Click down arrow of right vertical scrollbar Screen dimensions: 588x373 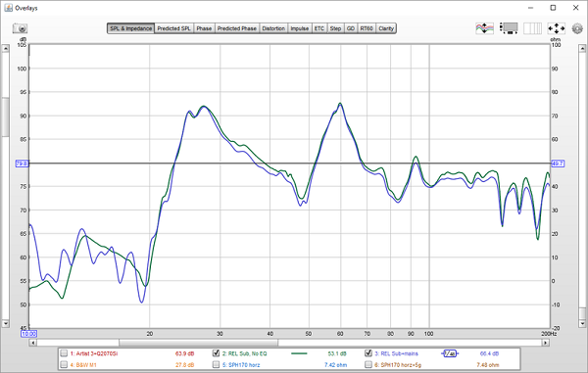click(x=582, y=323)
